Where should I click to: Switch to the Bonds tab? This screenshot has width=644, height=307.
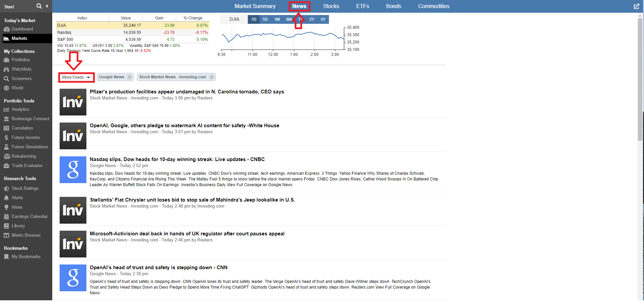point(393,6)
